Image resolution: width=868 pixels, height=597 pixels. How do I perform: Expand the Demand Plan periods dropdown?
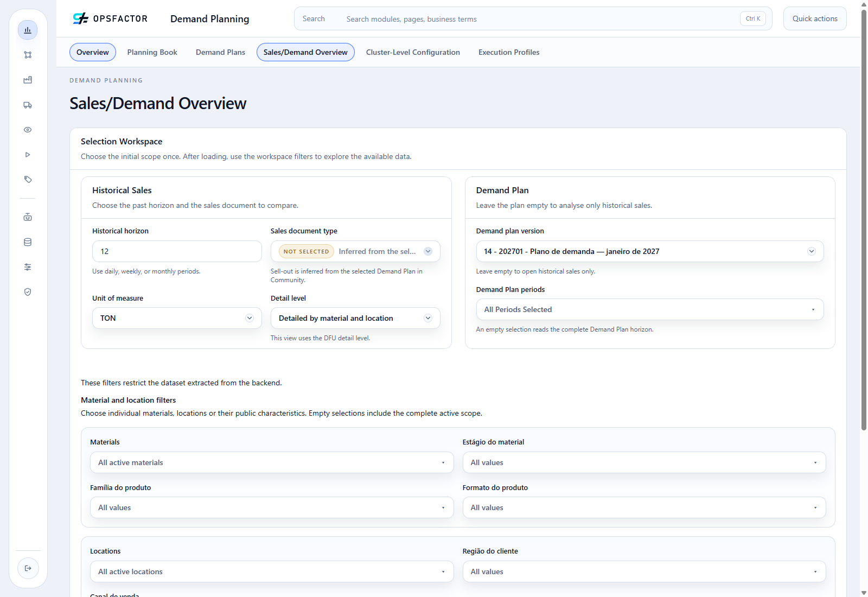650,309
